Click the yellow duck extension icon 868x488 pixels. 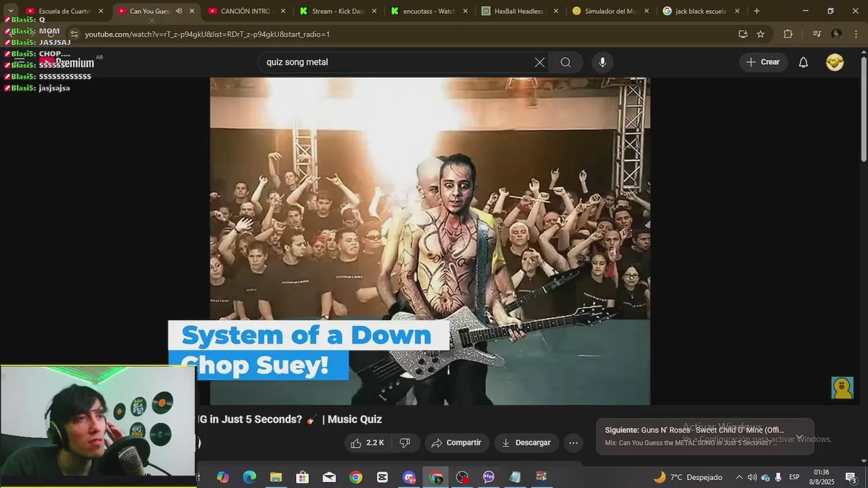click(842, 388)
